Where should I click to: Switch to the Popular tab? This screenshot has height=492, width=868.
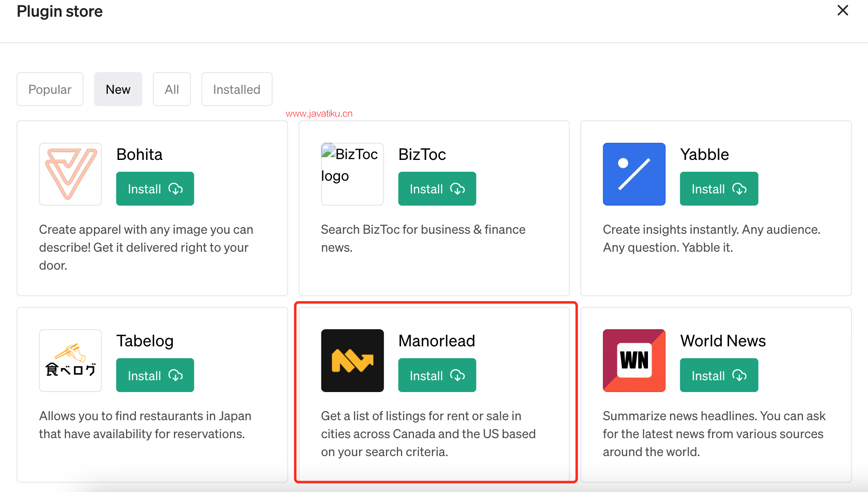coord(50,89)
